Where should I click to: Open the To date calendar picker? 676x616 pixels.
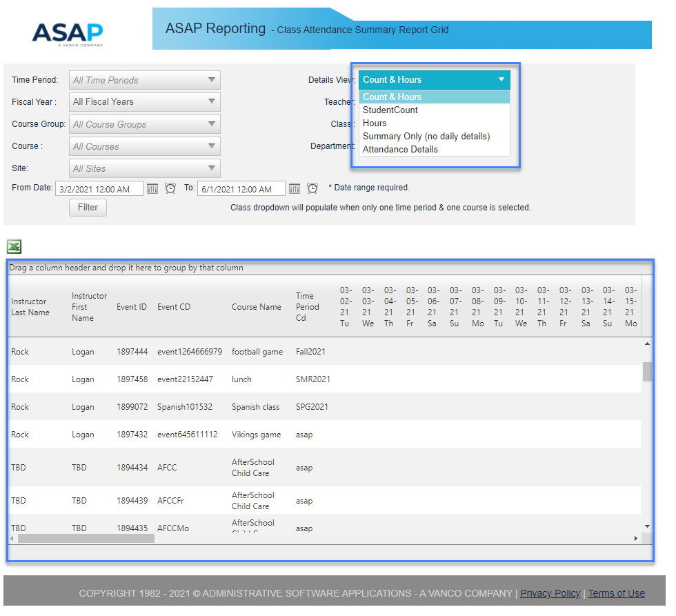click(295, 188)
